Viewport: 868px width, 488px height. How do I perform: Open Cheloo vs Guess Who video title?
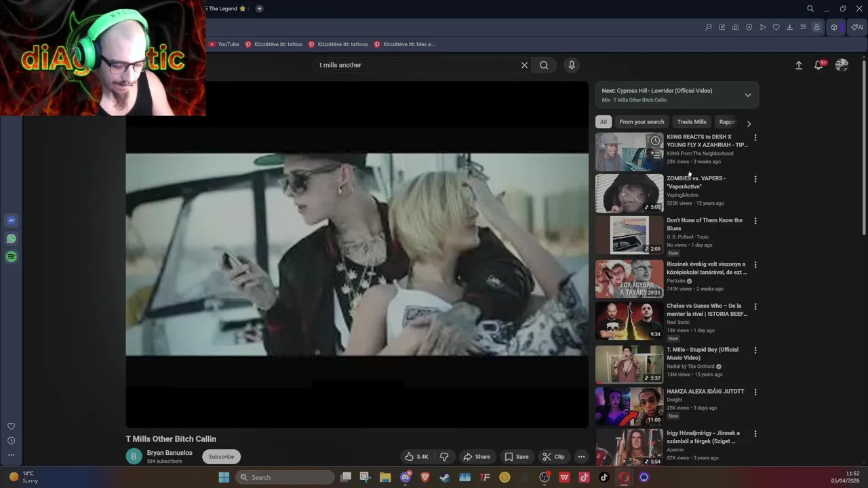(x=707, y=310)
